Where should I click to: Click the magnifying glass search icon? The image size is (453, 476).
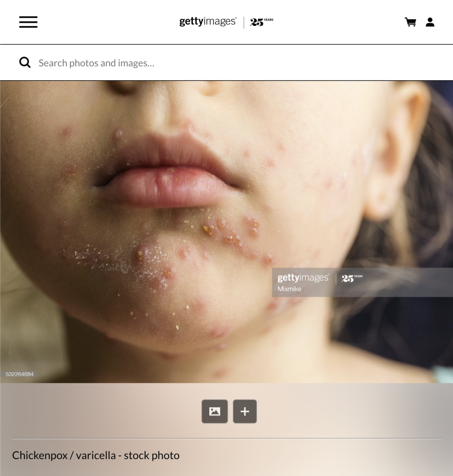coord(25,63)
